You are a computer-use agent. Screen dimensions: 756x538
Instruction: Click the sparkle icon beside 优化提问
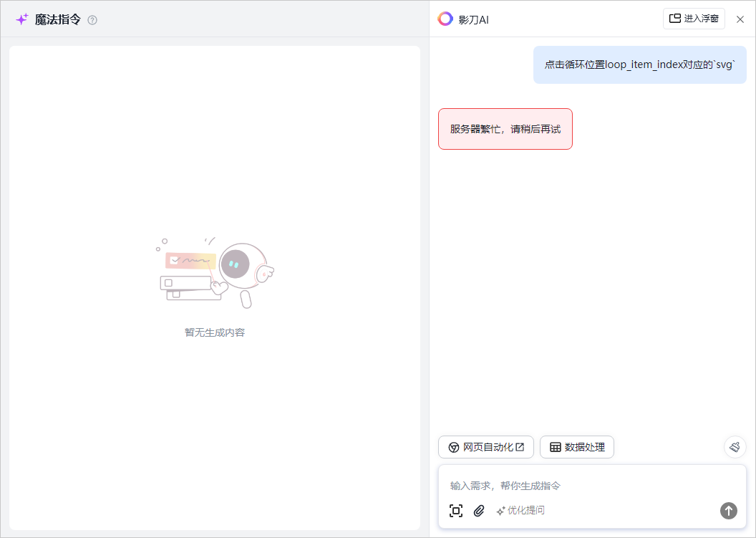tap(500, 511)
